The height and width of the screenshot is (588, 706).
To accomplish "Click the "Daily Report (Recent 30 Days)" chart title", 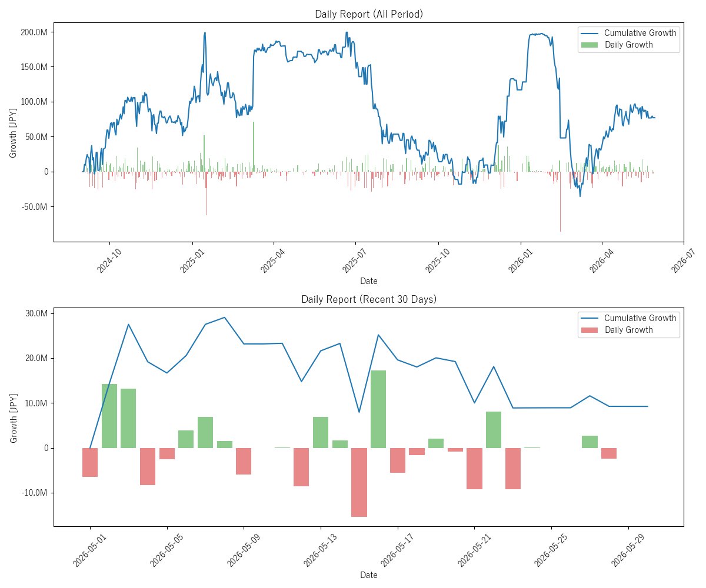I will coord(369,299).
